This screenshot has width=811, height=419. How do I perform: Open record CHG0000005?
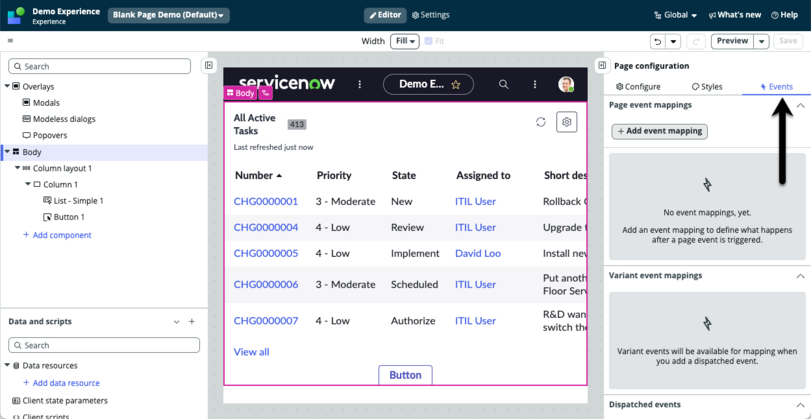(x=266, y=253)
